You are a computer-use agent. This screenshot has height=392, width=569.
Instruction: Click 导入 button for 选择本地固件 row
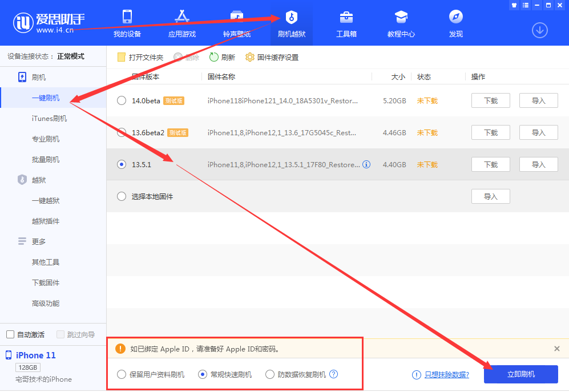coord(491,196)
